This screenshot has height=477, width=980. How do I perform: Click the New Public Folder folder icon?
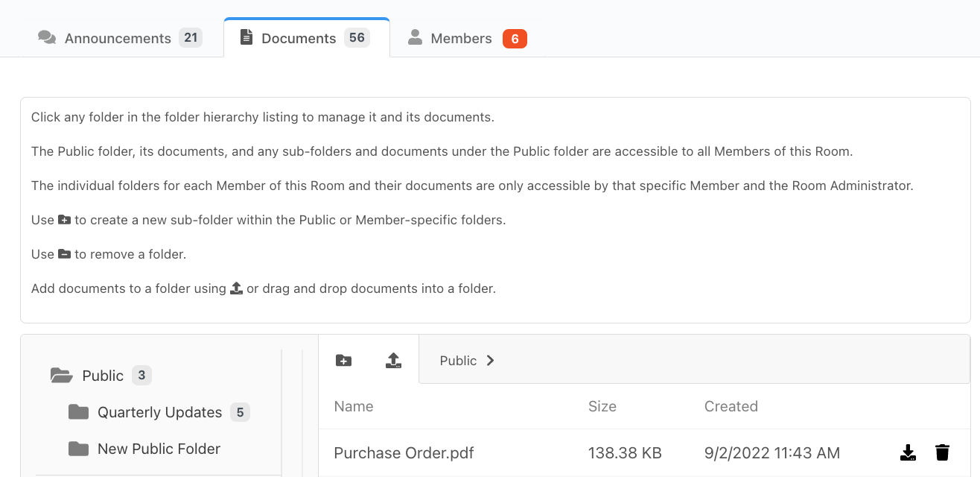point(78,449)
